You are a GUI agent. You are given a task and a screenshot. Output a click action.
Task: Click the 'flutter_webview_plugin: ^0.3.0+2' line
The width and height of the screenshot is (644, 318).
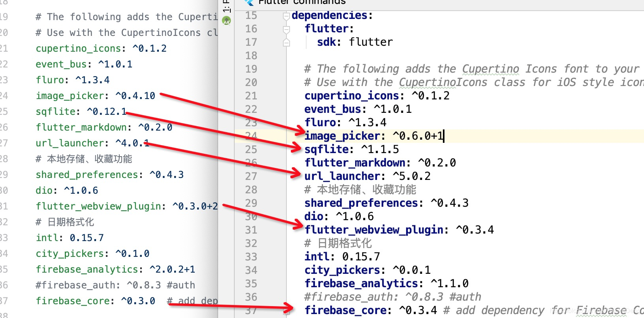(x=126, y=206)
